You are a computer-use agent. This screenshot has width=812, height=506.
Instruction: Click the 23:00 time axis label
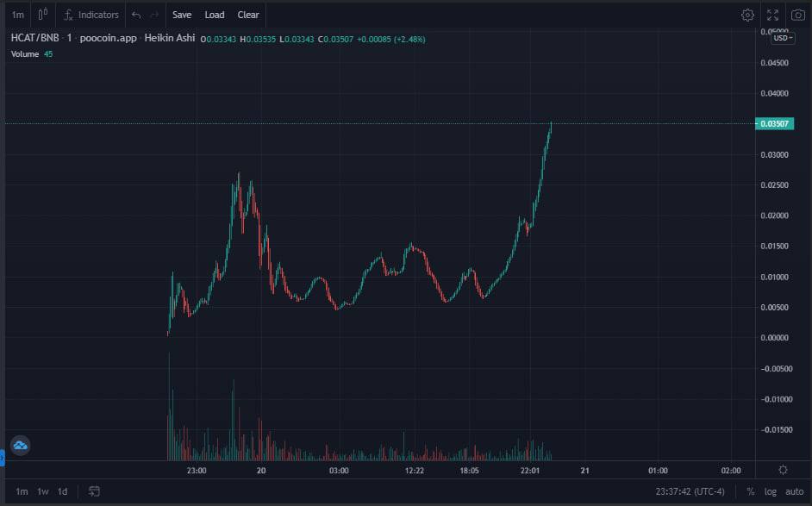(197, 471)
